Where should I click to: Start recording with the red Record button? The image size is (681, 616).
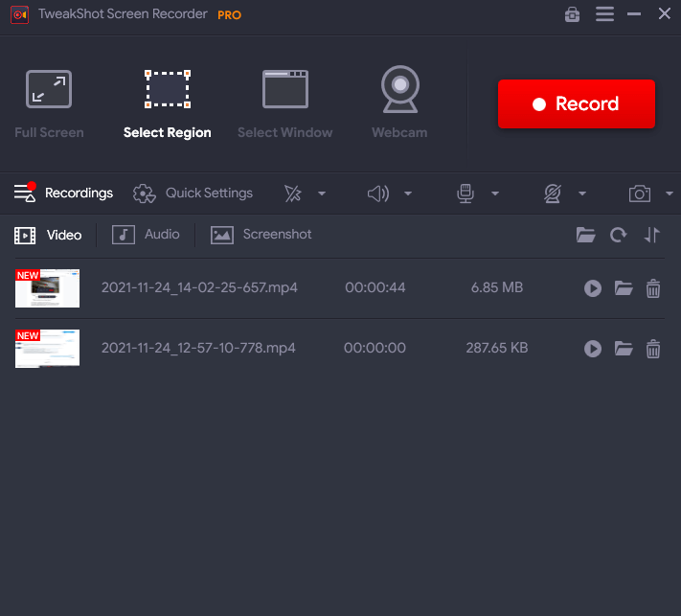tap(577, 103)
